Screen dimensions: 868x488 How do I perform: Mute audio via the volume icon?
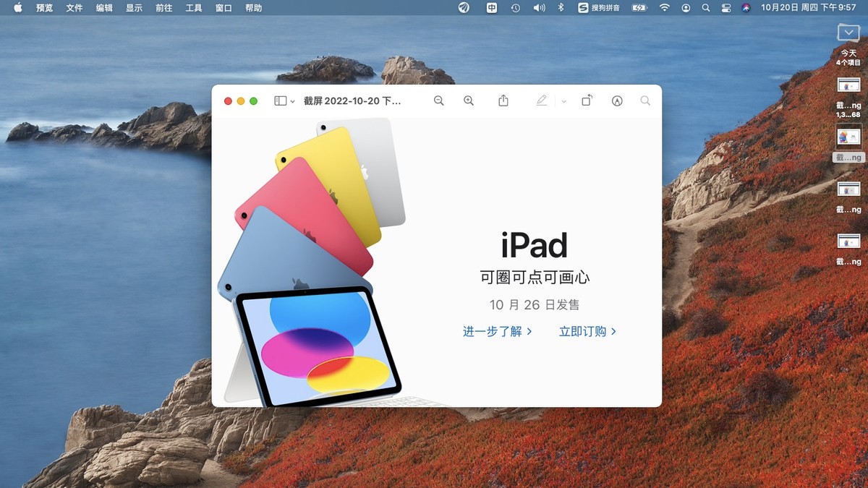tap(537, 8)
